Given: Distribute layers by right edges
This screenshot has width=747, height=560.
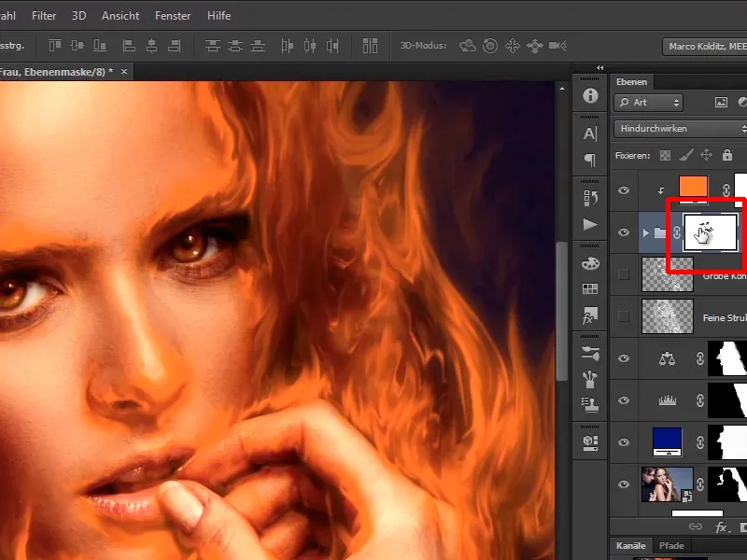Looking at the screenshot, I should point(332,46).
